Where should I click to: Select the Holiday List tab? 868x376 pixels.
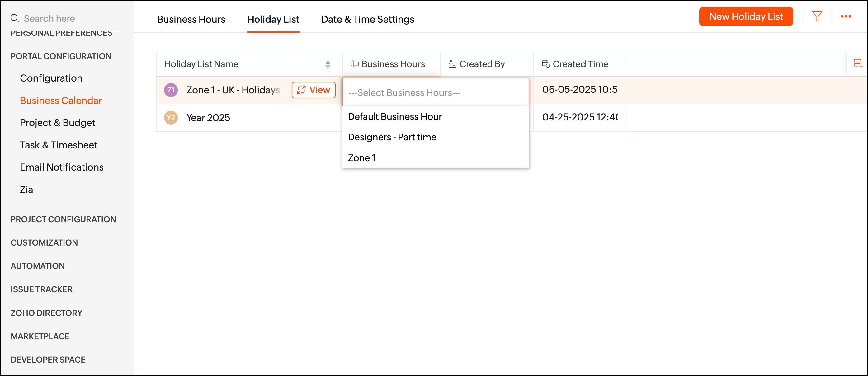(273, 19)
